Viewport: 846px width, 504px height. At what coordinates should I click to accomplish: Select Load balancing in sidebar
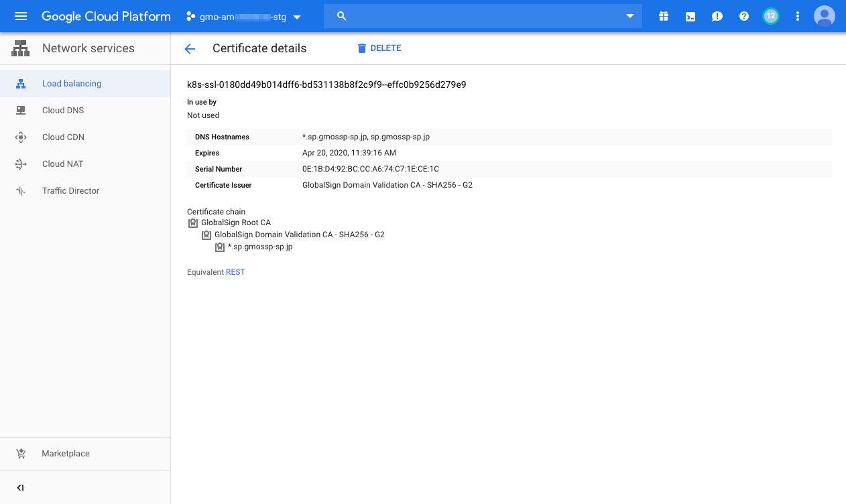(x=71, y=84)
